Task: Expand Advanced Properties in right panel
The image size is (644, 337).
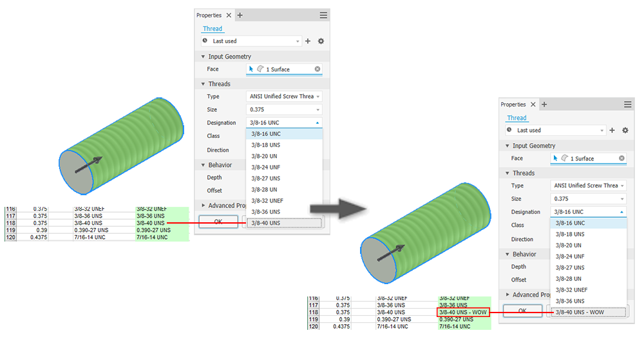Action: pyautogui.click(x=507, y=294)
